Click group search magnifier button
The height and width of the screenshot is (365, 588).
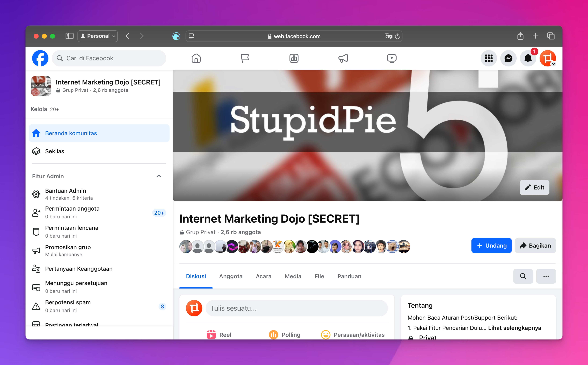(x=523, y=276)
